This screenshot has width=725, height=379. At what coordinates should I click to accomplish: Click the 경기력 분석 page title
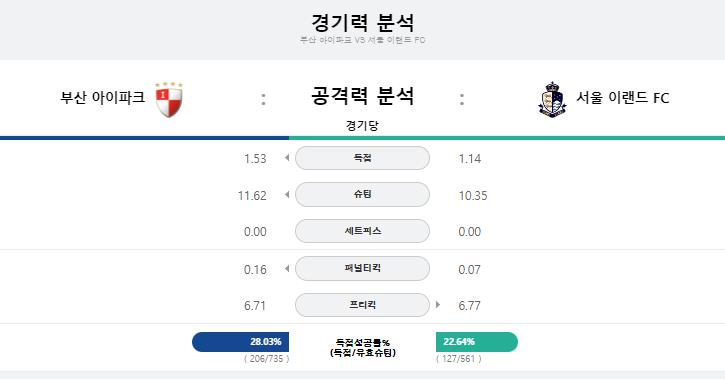(362, 22)
